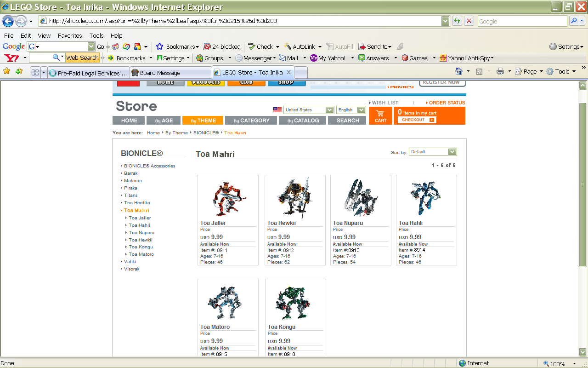The image size is (588, 368).
Task: Click the Home house icon in command bar
Action: [458, 71]
